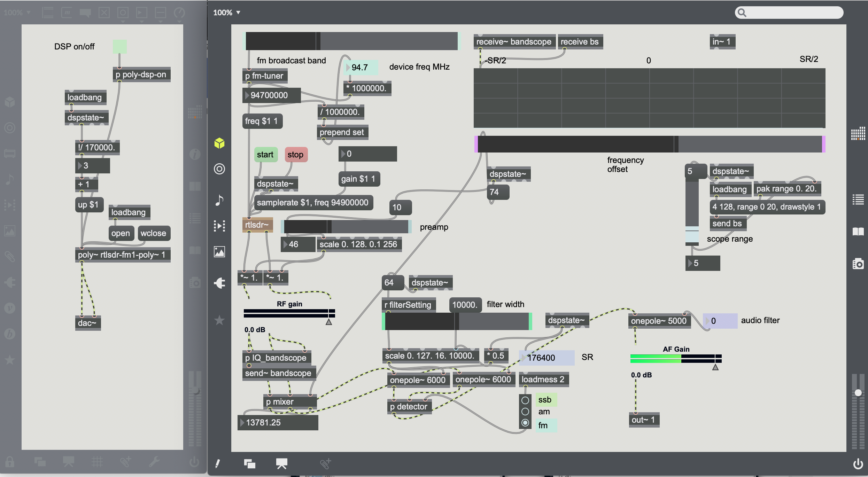Open the Plug-ins plug icon
Viewport: 868px width, 477px height.
(219, 283)
